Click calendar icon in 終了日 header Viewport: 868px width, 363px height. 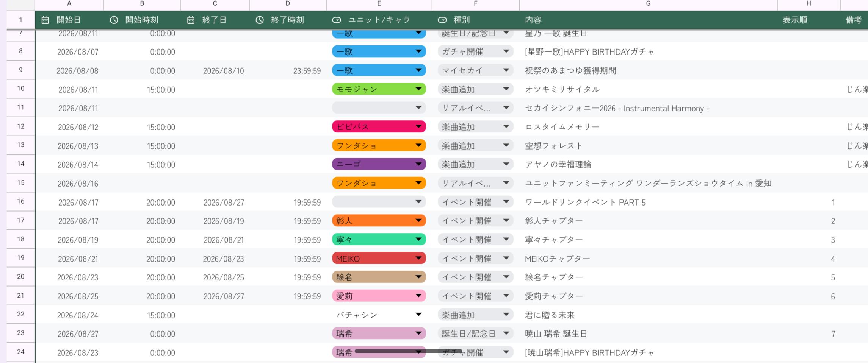coord(191,20)
